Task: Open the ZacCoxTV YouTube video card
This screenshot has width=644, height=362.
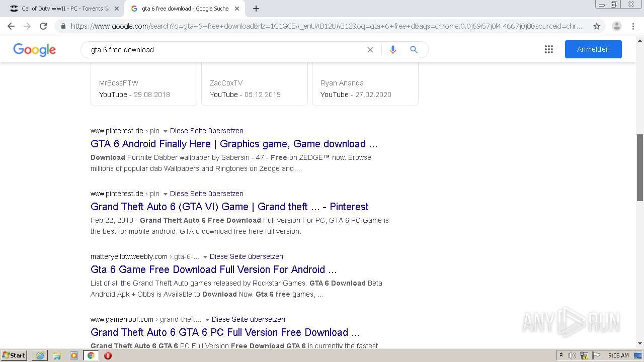Action: point(255,84)
